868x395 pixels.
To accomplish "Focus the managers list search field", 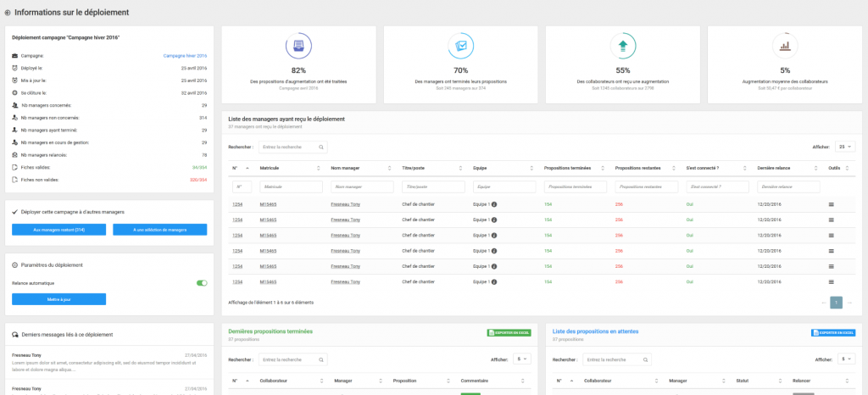I will [292, 147].
